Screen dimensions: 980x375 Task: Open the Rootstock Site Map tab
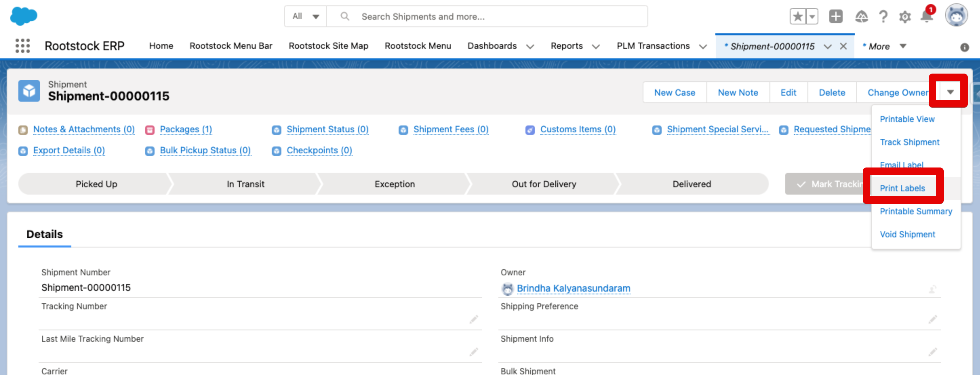pos(328,46)
